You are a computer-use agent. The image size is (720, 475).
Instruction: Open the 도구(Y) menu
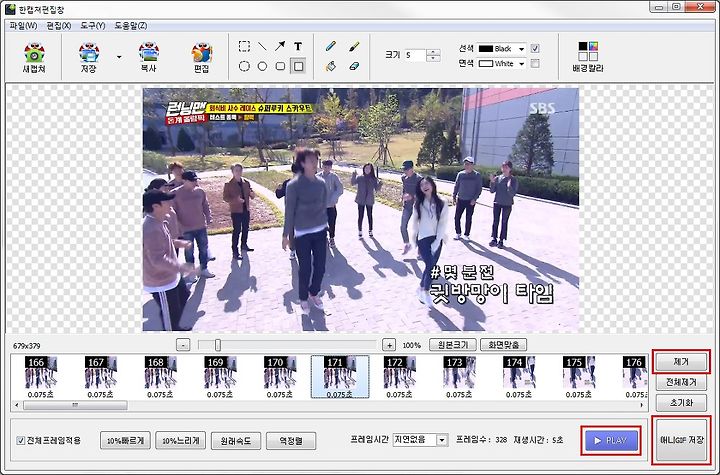tap(93, 26)
